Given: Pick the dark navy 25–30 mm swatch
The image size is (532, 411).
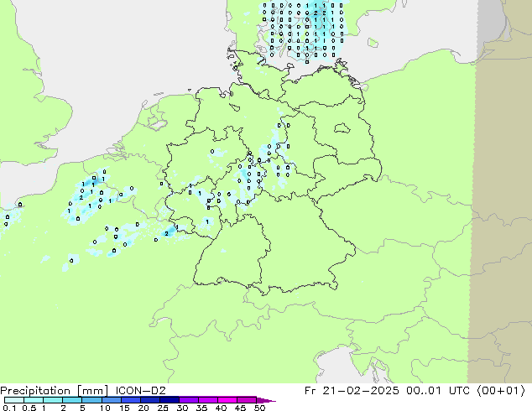Looking at the screenshot, I should [170, 400].
